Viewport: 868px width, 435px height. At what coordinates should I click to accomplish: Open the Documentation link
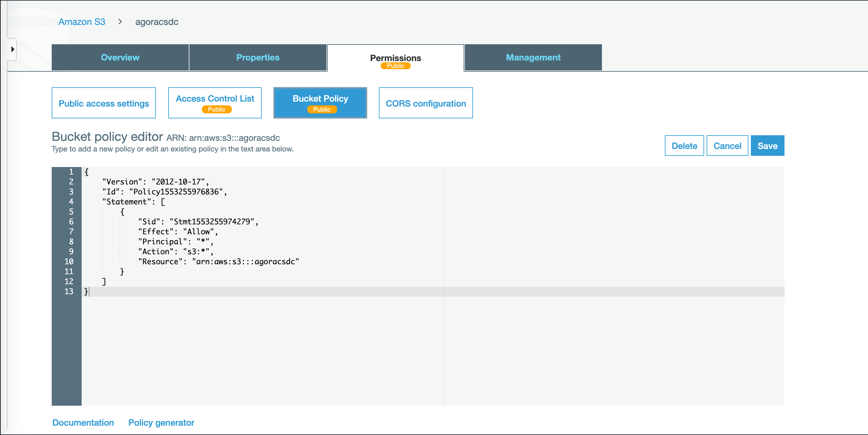tap(83, 423)
